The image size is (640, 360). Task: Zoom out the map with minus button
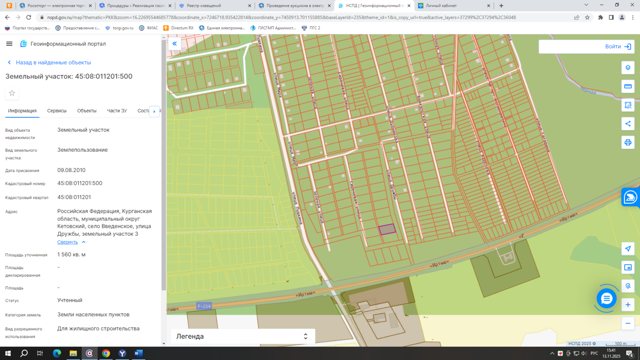point(628,323)
